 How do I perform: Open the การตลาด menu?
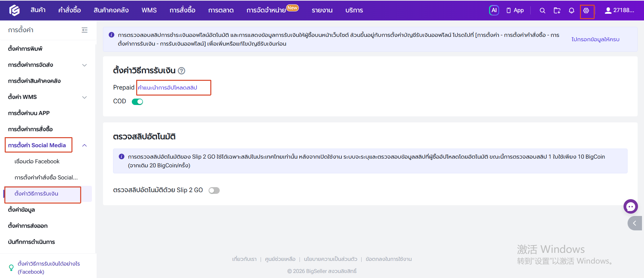point(221,10)
